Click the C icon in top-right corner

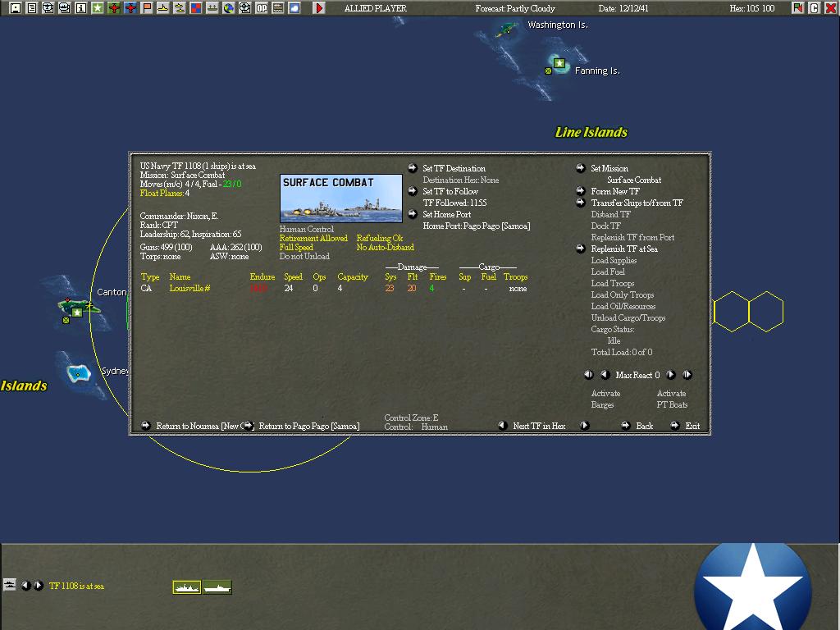click(x=815, y=8)
